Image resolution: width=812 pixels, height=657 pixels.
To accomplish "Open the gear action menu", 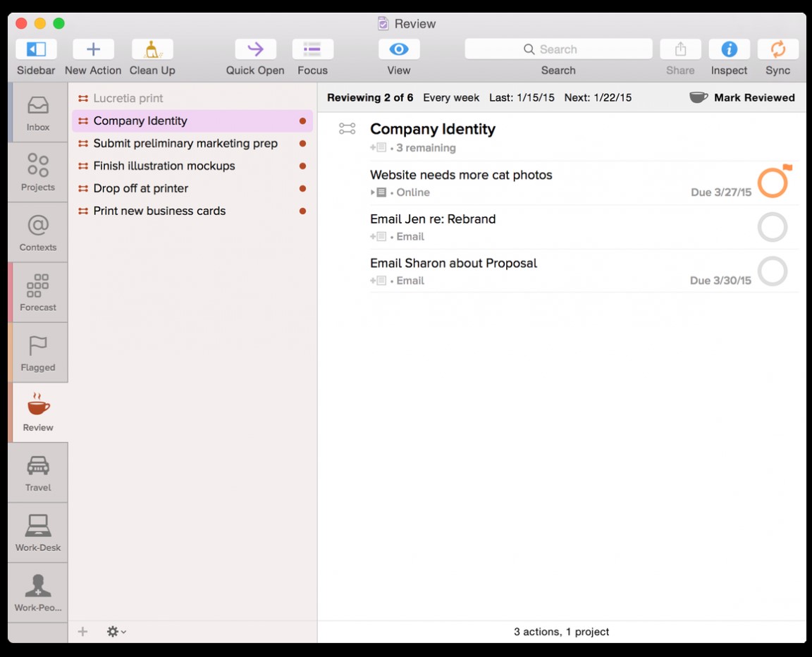I will tap(113, 632).
